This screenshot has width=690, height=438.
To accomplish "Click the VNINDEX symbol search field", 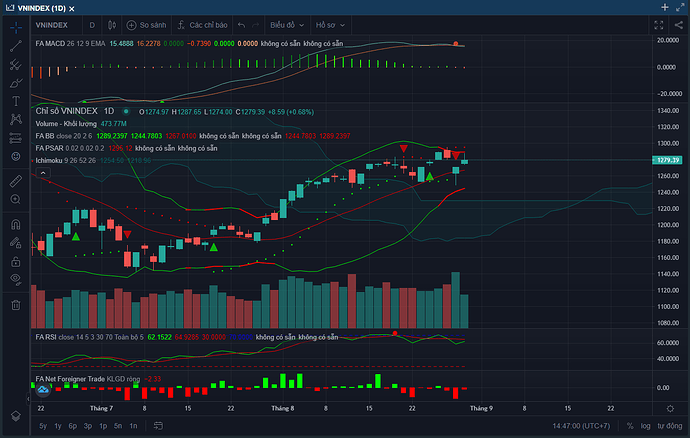I will [x=52, y=25].
